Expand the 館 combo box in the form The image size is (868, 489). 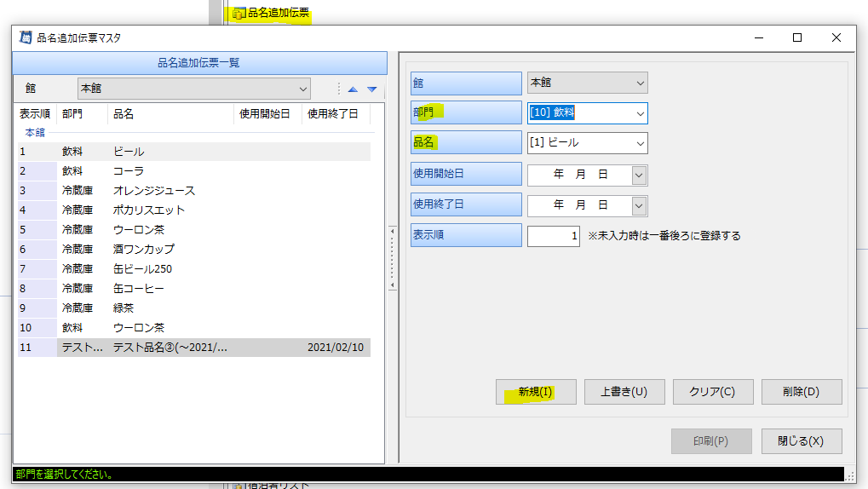(641, 83)
